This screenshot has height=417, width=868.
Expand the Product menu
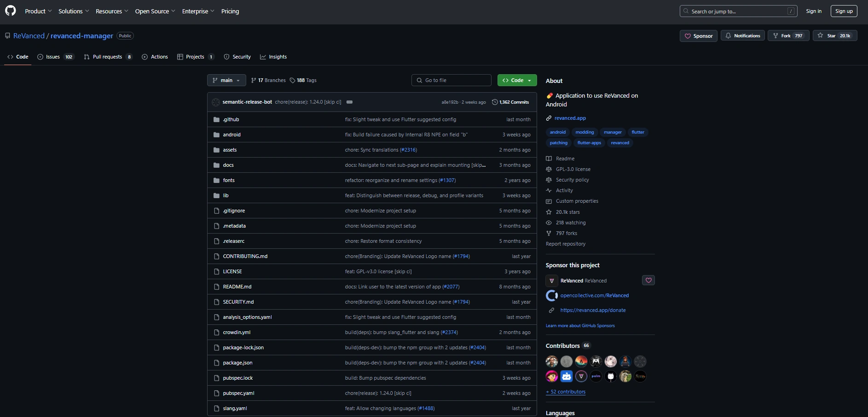(x=38, y=11)
